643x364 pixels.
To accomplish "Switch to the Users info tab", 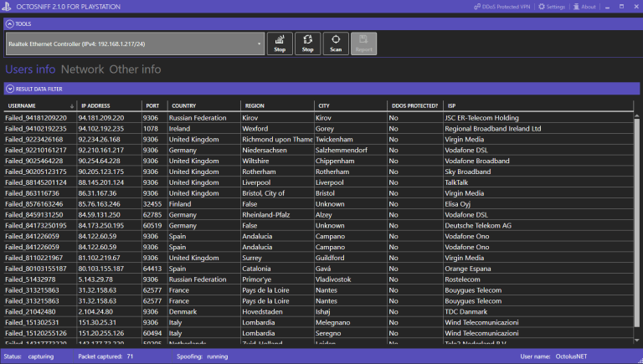I will [30, 69].
